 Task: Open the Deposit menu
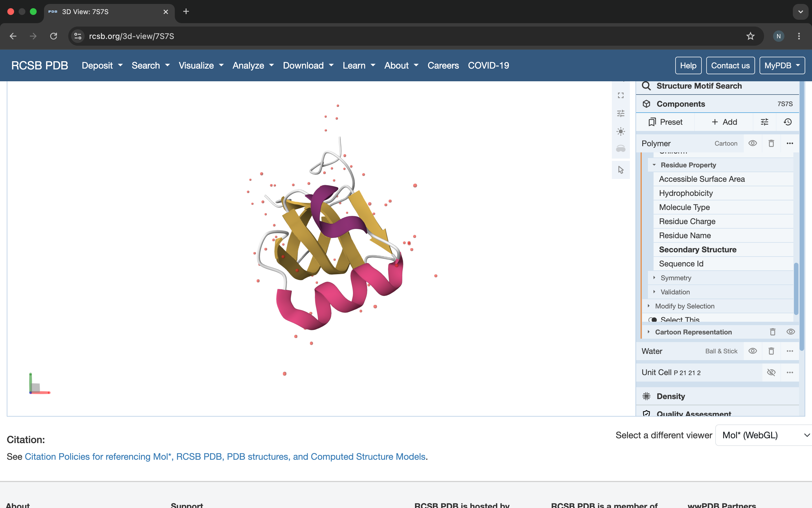102,65
